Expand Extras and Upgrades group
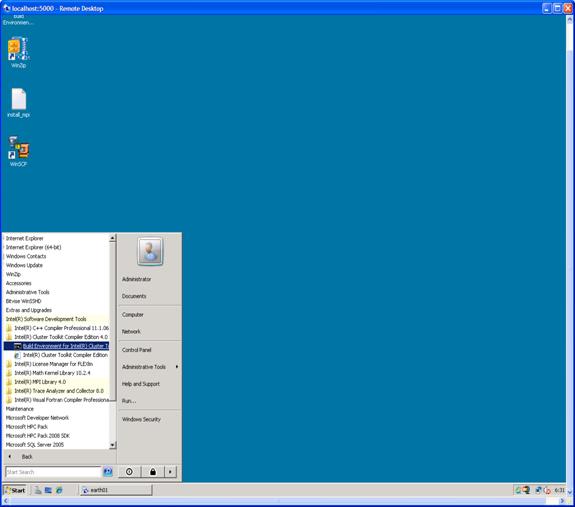 (29, 310)
